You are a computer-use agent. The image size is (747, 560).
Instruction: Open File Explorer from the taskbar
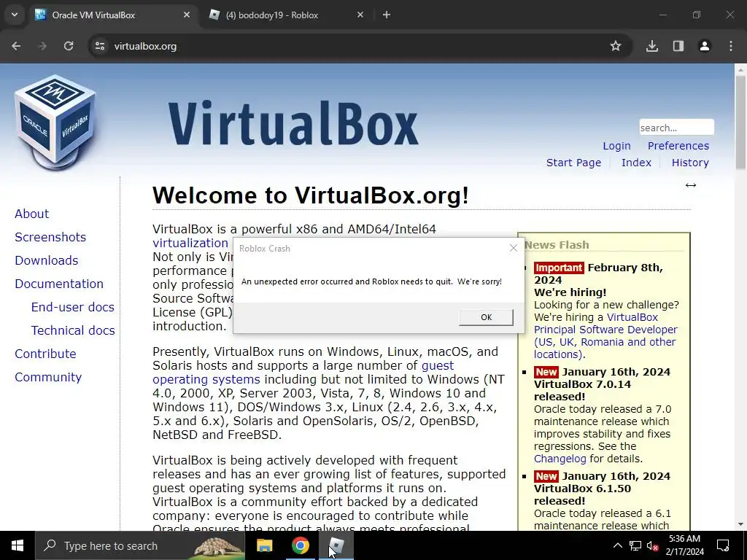click(264, 545)
